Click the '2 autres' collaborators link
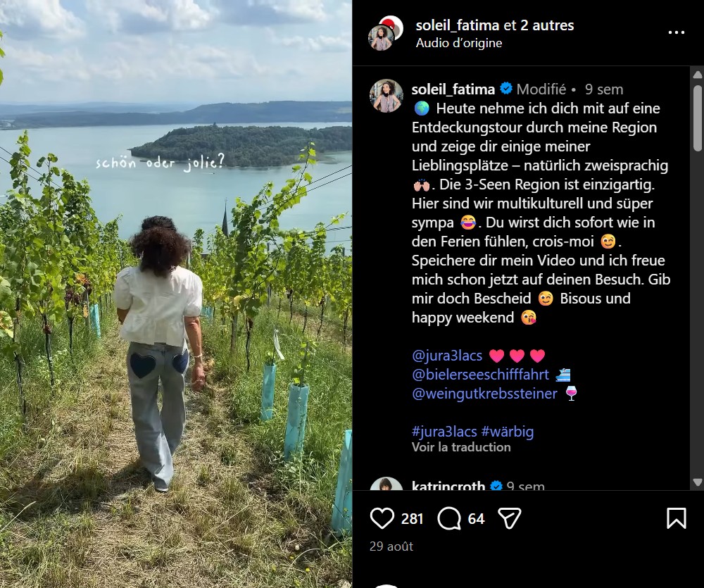The width and height of the screenshot is (704, 588). 547,25
